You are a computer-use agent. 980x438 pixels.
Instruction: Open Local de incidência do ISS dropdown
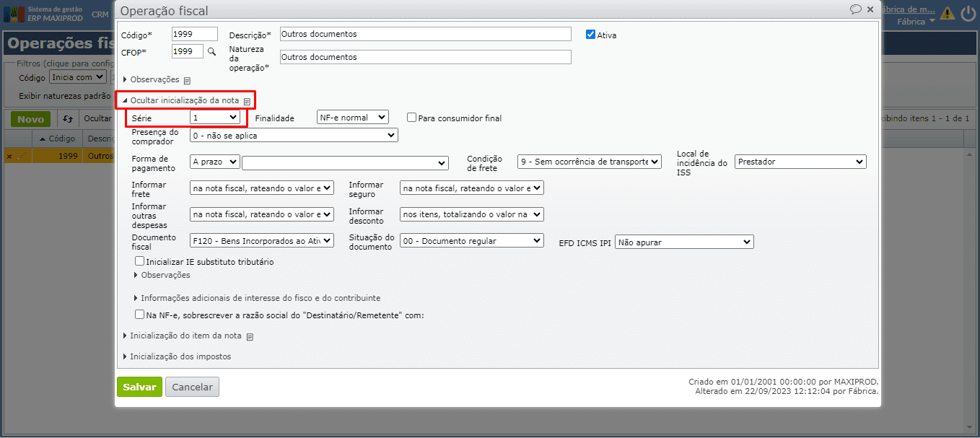coord(800,162)
